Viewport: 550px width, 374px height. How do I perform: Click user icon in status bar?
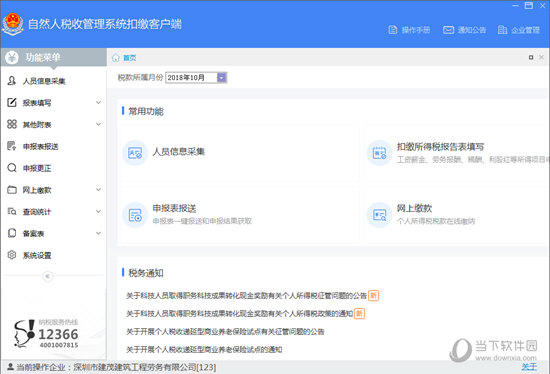(11, 367)
